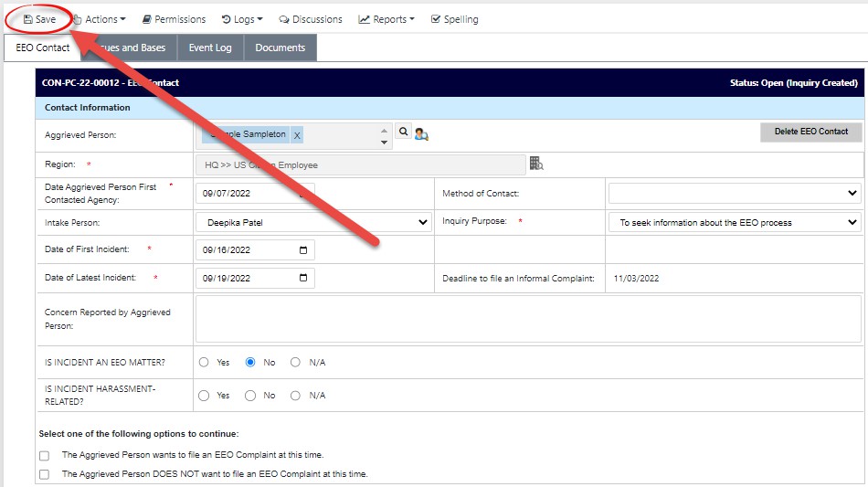Click the Region organization lookup icon

[x=536, y=164]
